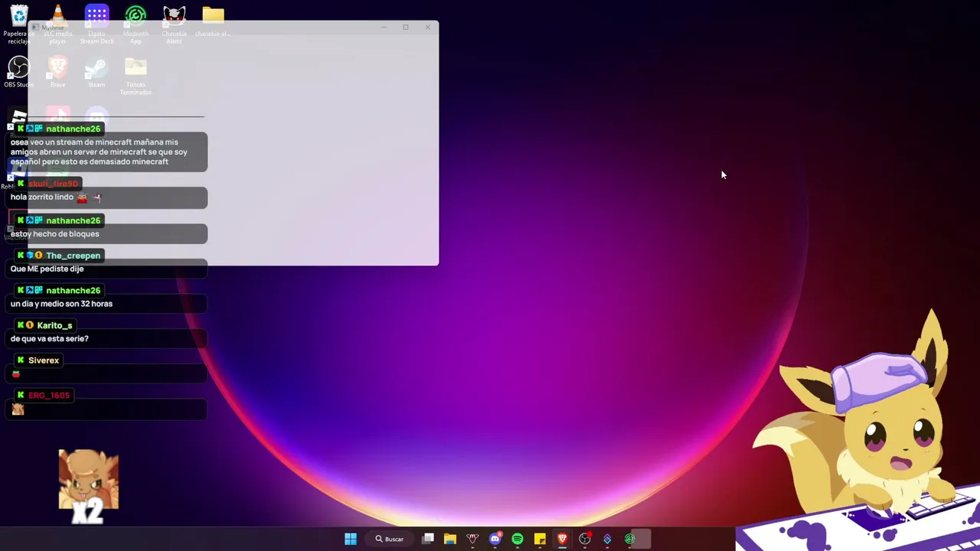This screenshot has height=551, width=980.
Task: Click the purple diamond taskbar icon
Action: pos(607,539)
